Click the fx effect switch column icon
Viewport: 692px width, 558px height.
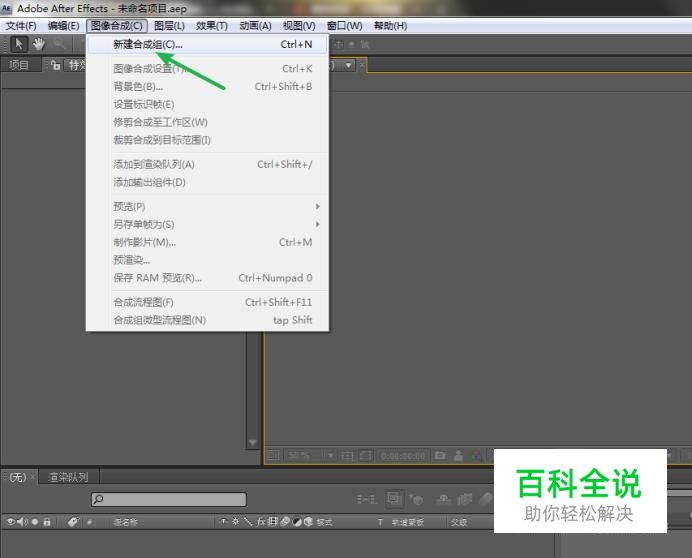point(261,522)
